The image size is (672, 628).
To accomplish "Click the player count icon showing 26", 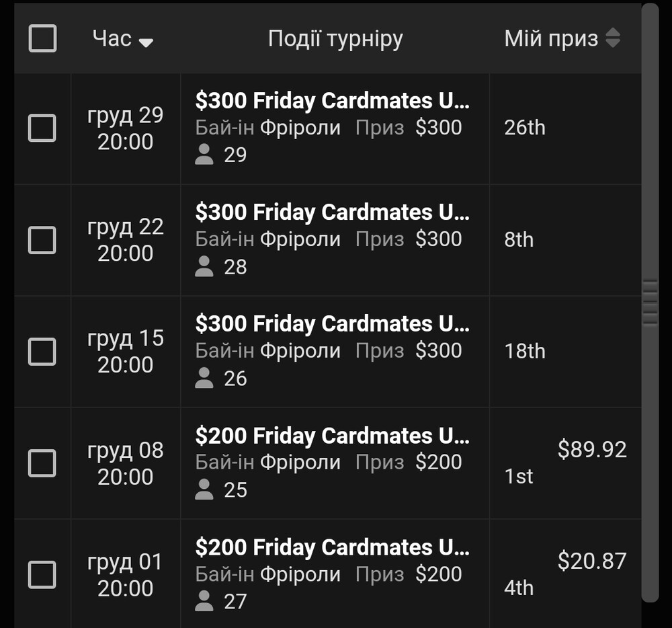I will (204, 378).
